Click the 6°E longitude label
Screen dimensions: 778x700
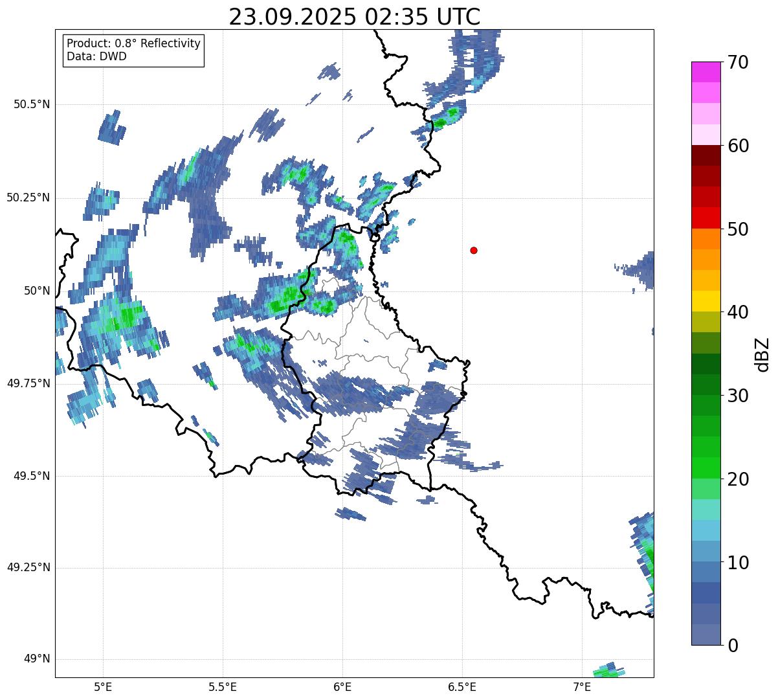pyautogui.click(x=342, y=686)
